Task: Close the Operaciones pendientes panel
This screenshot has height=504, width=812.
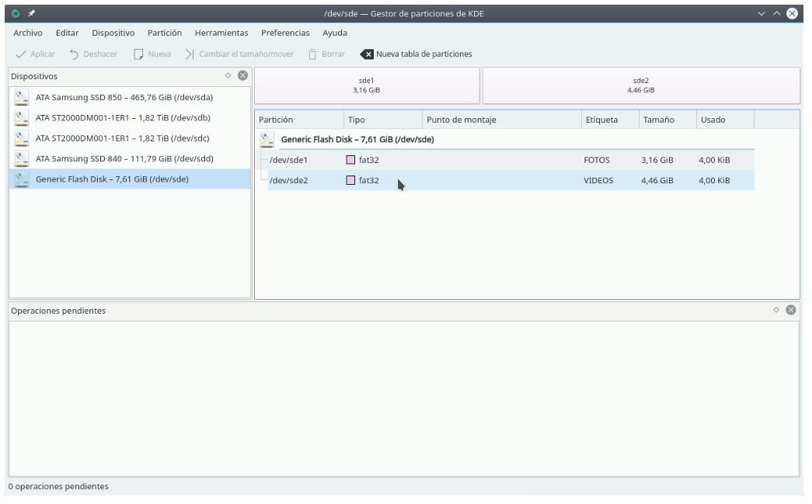Action: [x=790, y=310]
